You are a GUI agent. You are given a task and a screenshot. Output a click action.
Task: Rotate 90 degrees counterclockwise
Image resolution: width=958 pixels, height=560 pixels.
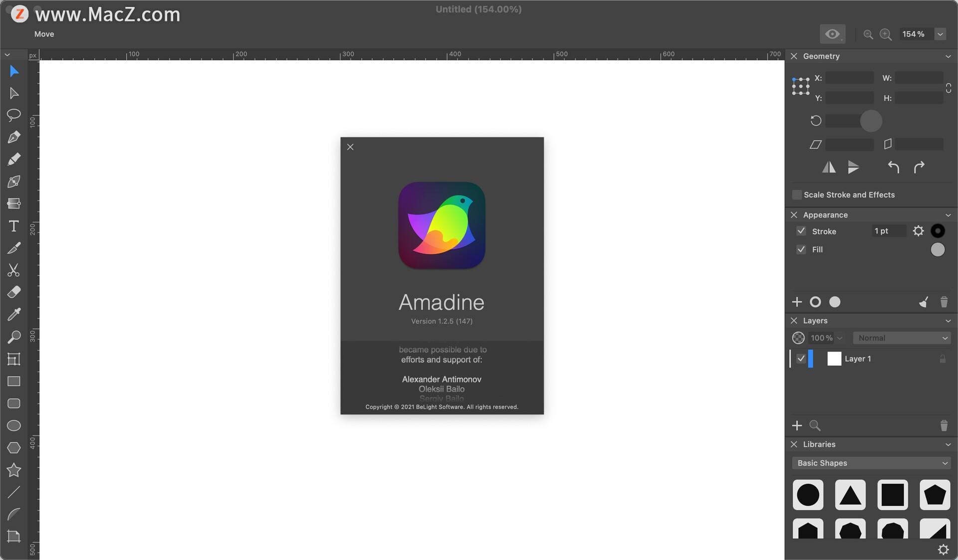894,167
